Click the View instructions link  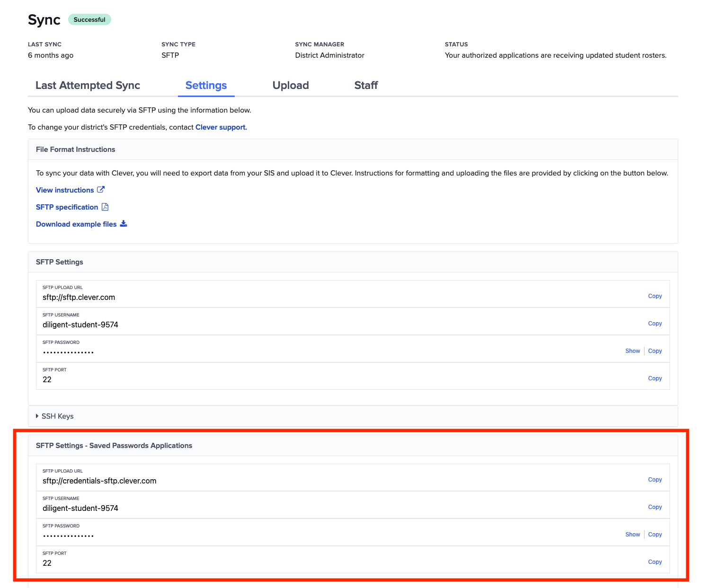point(65,190)
